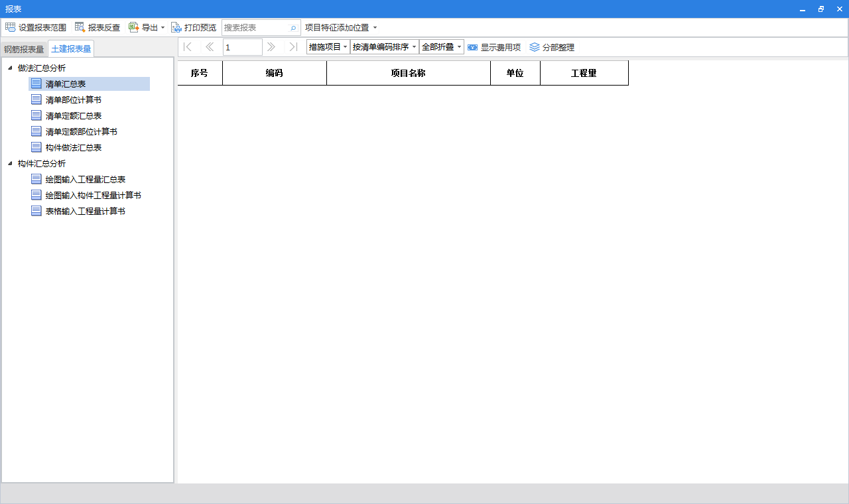The image size is (849, 504).
Task: Click the 打印预览 button label
Action: (200, 28)
